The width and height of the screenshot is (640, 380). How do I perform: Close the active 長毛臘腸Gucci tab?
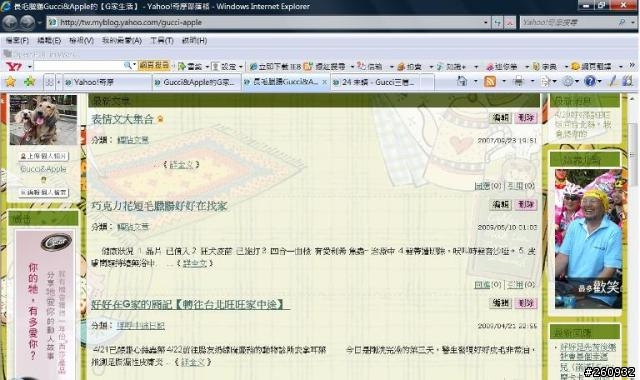click(324, 82)
